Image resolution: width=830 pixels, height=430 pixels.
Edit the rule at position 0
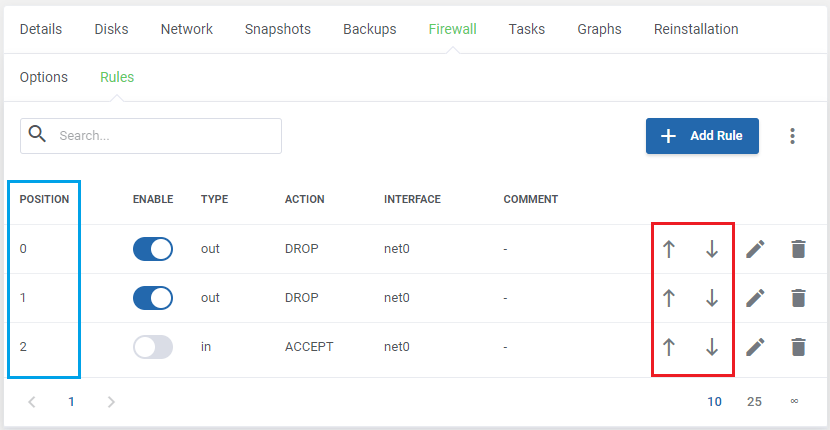(x=755, y=249)
